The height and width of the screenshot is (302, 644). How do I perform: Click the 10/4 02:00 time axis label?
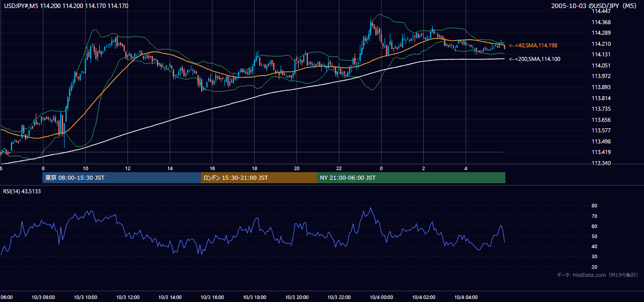tap(423, 297)
